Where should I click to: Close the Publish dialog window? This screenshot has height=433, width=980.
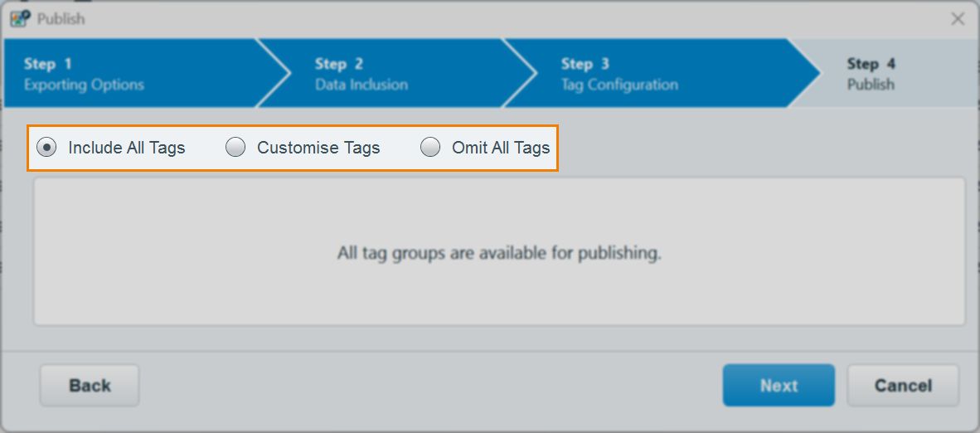tap(958, 18)
